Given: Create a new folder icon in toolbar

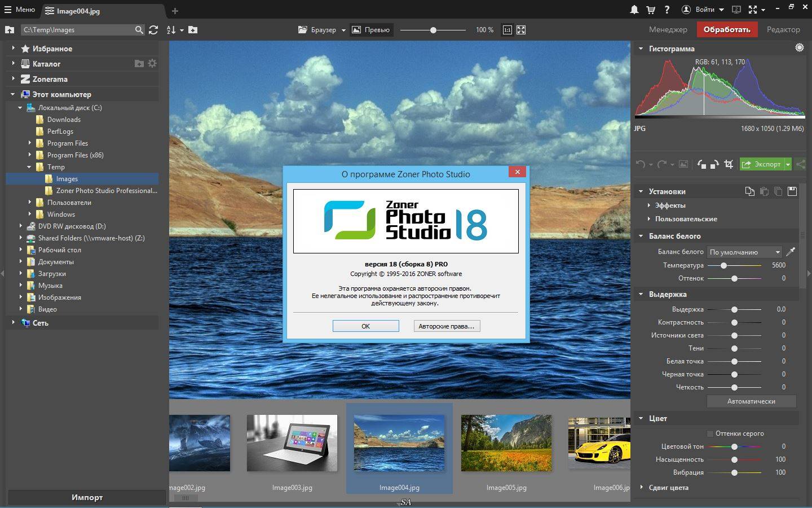Looking at the screenshot, I should 193,30.
